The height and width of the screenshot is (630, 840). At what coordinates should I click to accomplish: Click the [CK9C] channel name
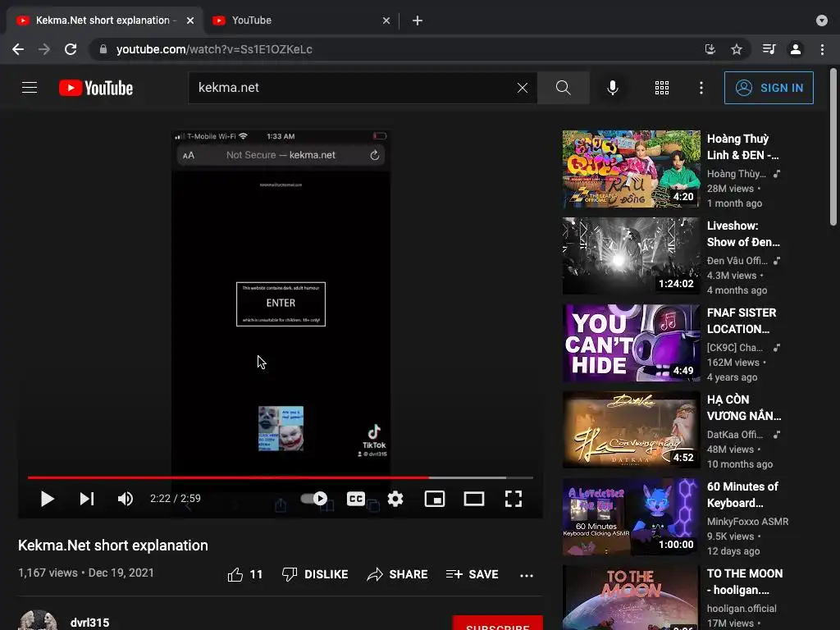click(x=735, y=347)
